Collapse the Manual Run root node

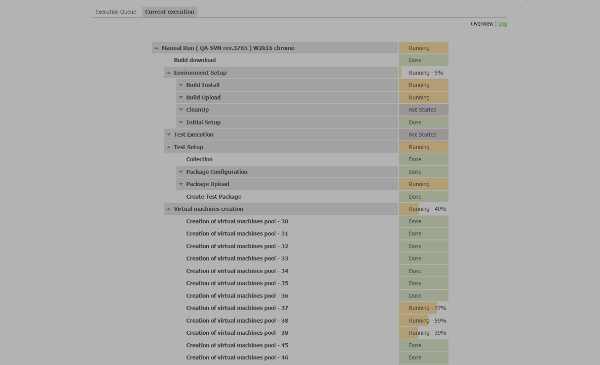pyautogui.click(x=156, y=48)
